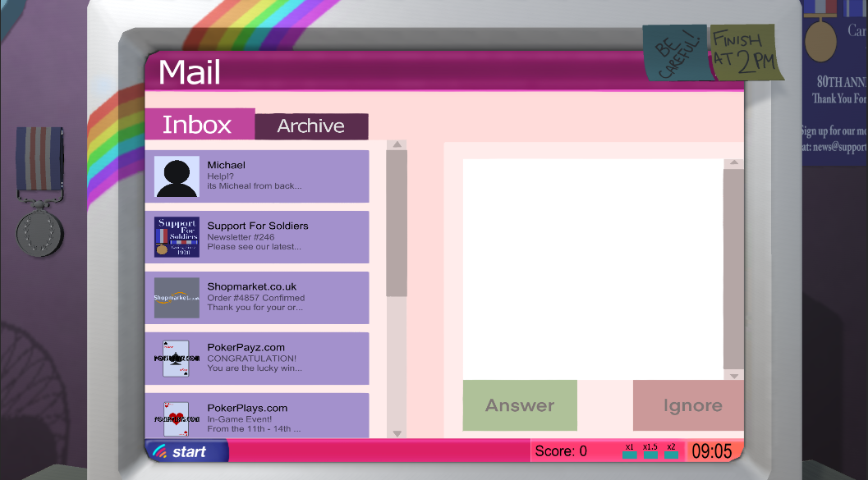Click the message pane scrollbar thumb

coord(733,269)
